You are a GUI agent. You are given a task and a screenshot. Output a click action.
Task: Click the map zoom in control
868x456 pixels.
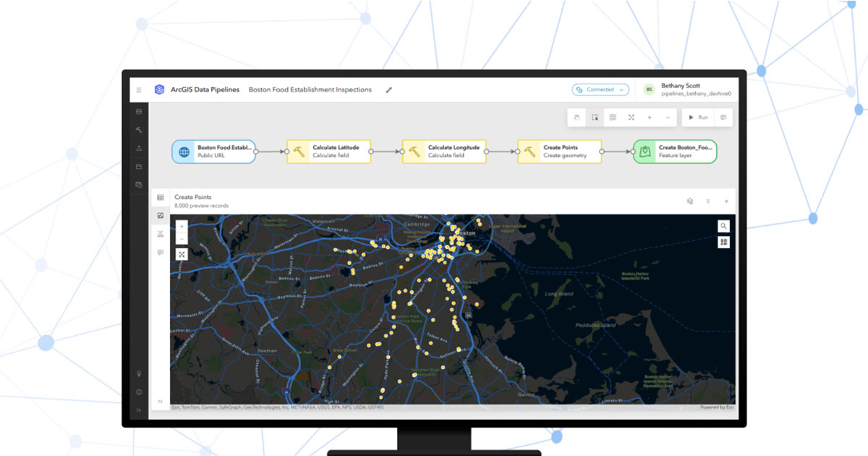[182, 227]
